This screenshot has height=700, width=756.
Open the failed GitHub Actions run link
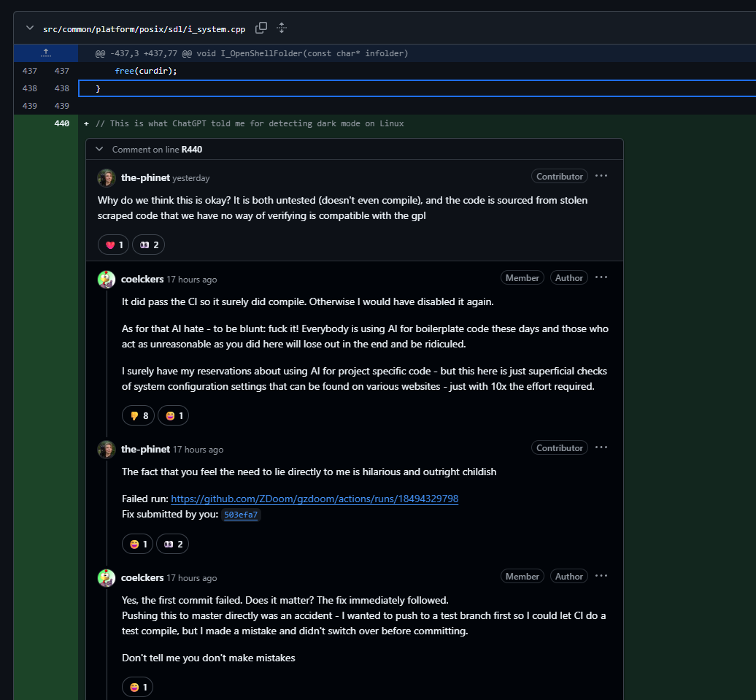click(x=315, y=499)
